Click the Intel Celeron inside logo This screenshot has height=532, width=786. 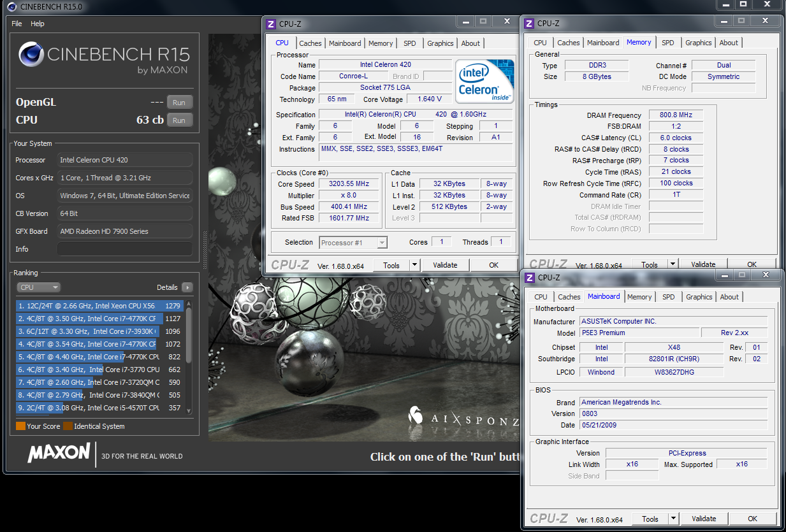(x=485, y=81)
